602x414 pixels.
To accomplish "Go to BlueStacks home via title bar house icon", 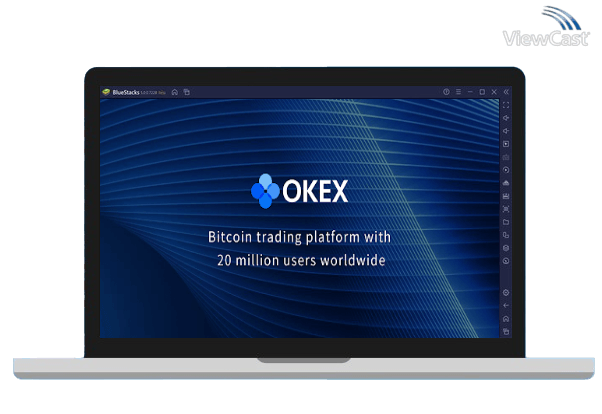I will coord(175,92).
